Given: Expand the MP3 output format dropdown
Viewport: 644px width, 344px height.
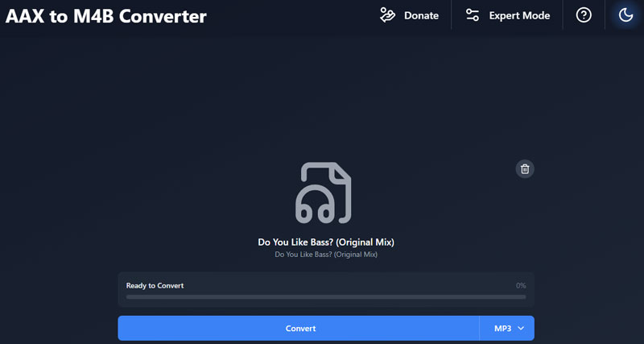Looking at the screenshot, I should [507, 328].
